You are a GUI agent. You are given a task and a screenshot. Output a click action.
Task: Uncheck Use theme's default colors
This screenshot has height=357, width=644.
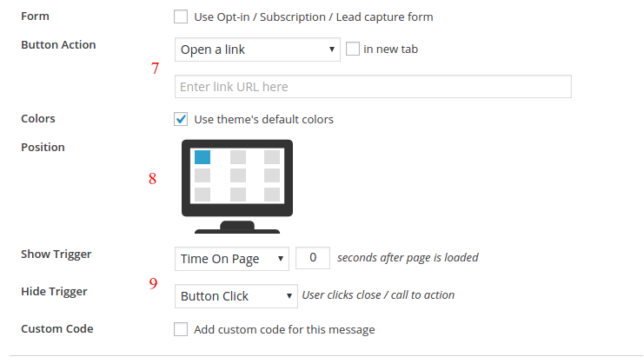pos(181,119)
